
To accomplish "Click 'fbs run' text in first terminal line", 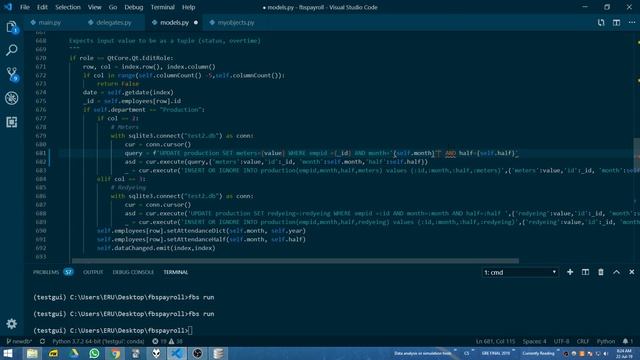I will (201, 297).
